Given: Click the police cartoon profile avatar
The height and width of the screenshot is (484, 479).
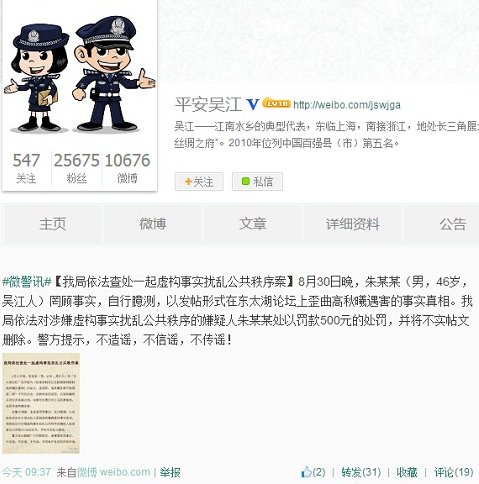Looking at the screenshot, I should (x=79, y=73).
